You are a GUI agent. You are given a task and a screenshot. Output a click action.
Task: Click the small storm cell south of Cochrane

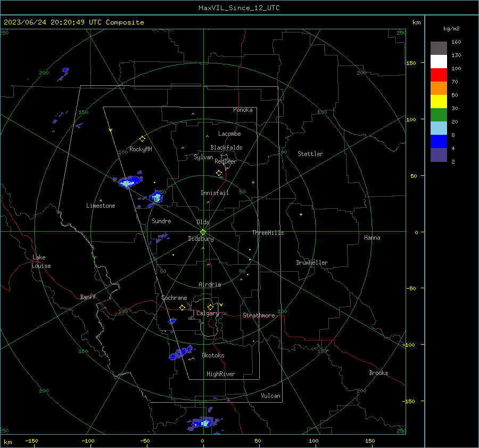pos(172,321)
